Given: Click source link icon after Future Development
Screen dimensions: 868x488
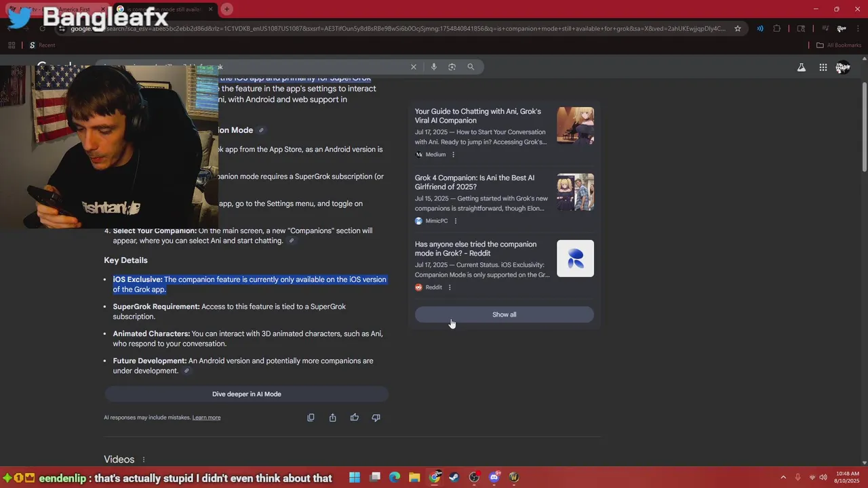Looking at the screenshot, I should (186, 371).
